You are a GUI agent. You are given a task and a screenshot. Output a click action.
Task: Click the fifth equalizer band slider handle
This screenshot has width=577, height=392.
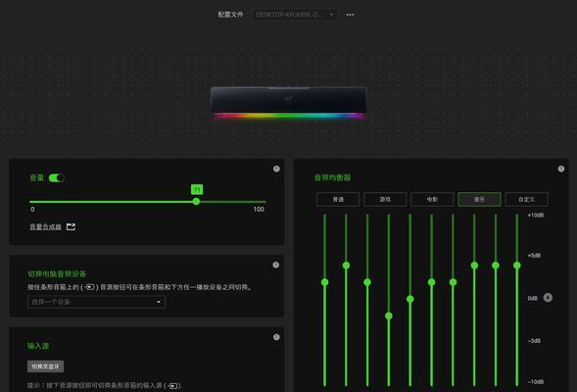[409, 299]
